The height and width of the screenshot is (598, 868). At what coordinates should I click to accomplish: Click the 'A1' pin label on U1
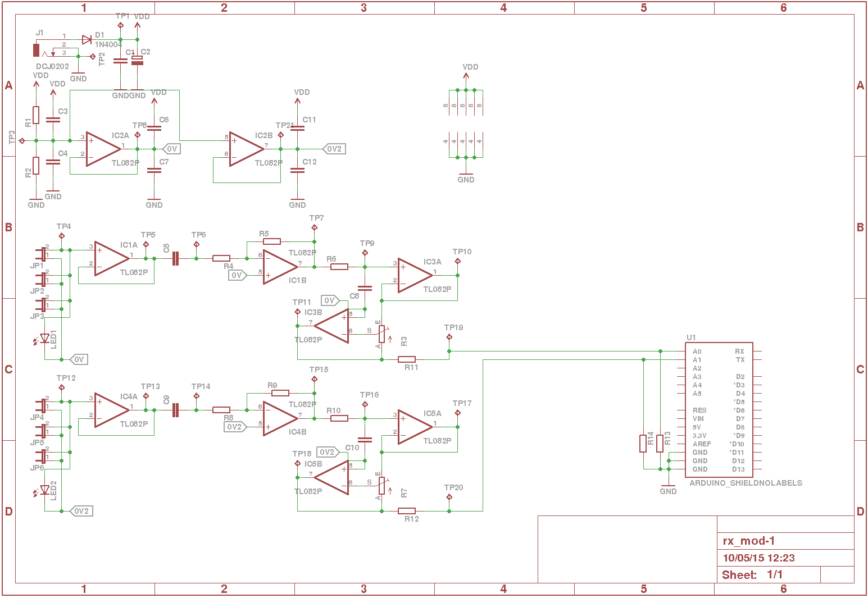(x=697, y=360)
